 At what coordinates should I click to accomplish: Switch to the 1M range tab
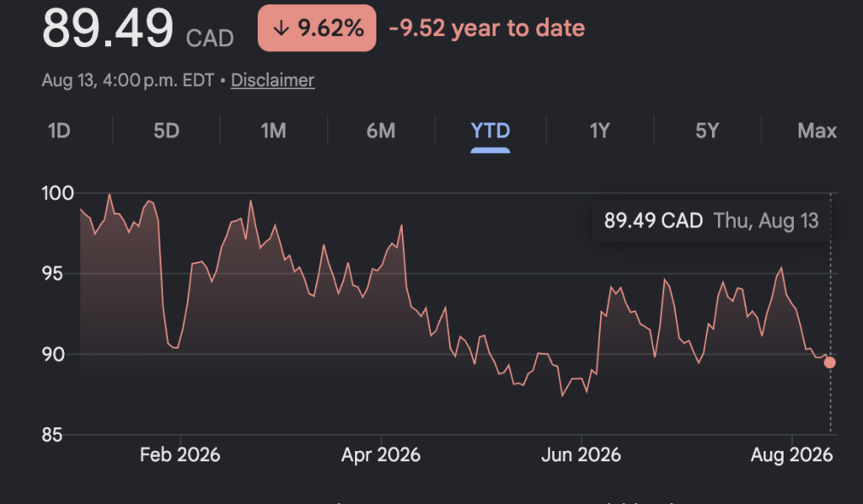pyautogui.click(x=274, y=131)
